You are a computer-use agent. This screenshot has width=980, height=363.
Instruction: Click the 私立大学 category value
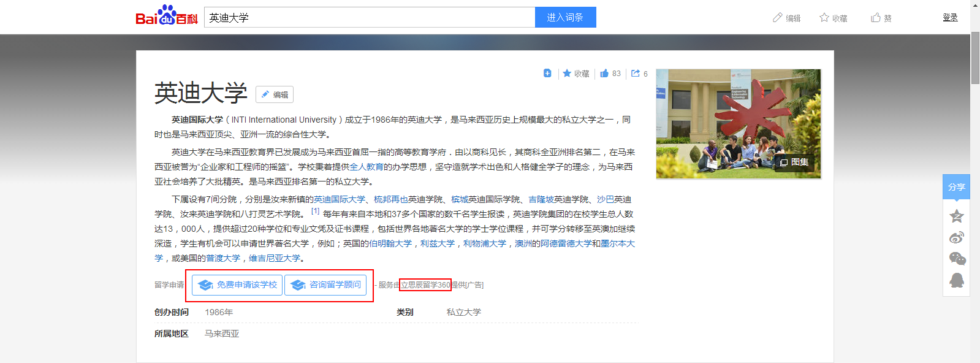pos(464,312)
